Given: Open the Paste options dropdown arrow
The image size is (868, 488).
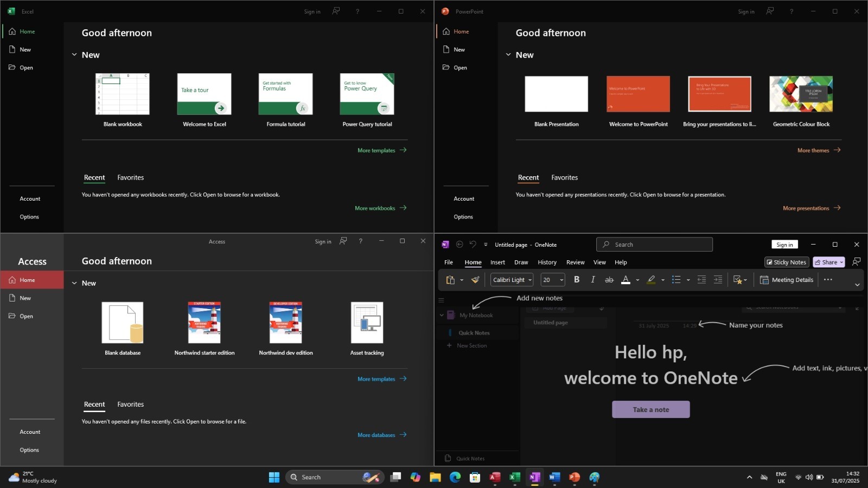Looking at the screenshot, I should (462, 280).
